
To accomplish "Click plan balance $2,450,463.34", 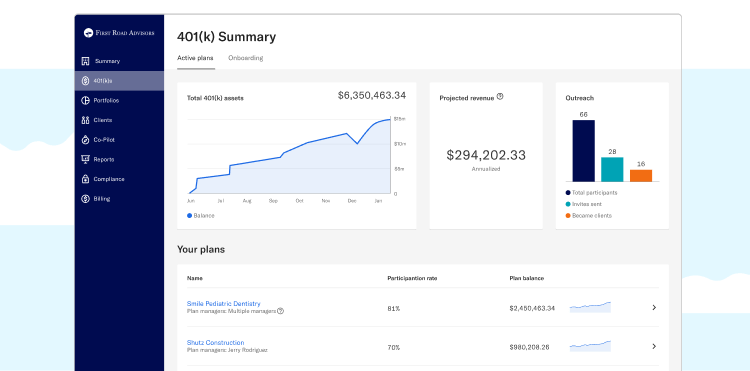I will tap(532, 308).
